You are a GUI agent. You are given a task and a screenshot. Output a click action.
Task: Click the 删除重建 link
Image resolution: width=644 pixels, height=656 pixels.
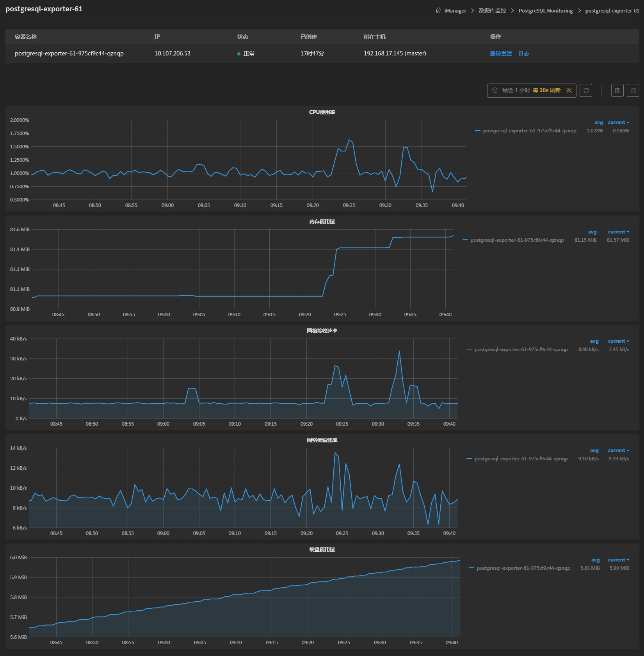[501, 53]
